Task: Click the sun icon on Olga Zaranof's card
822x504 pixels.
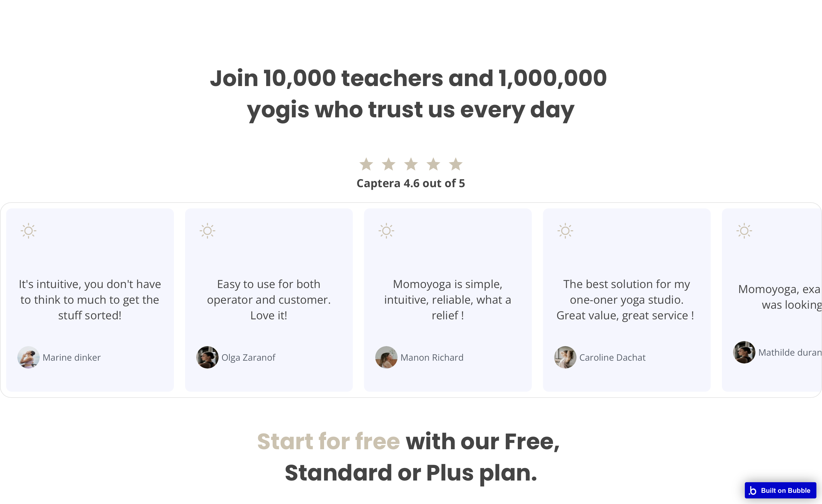Action: coord(207,231)
